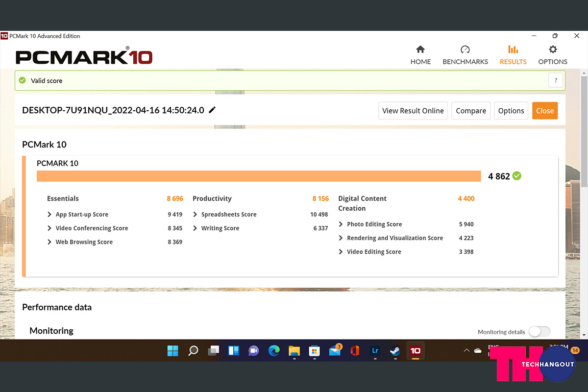
Task: Open Microsoft Store from the taskbar
Action: click(x=314, y=351)
